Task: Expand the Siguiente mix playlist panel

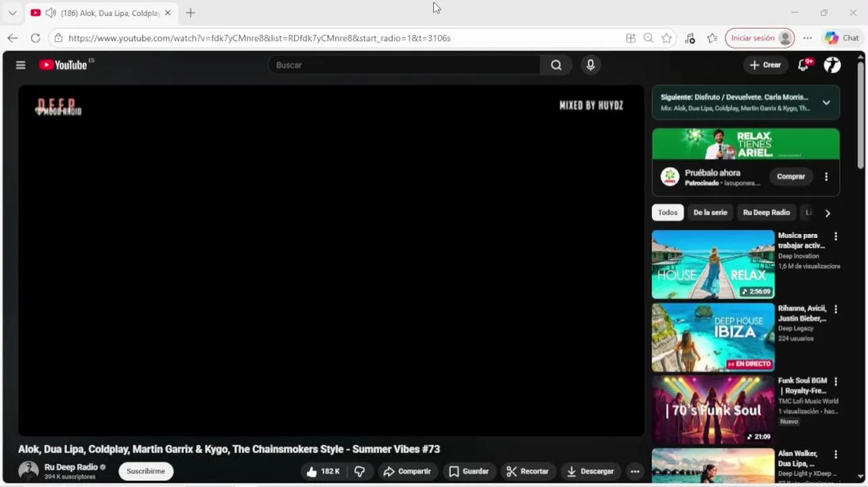Action: coord(826,103)
